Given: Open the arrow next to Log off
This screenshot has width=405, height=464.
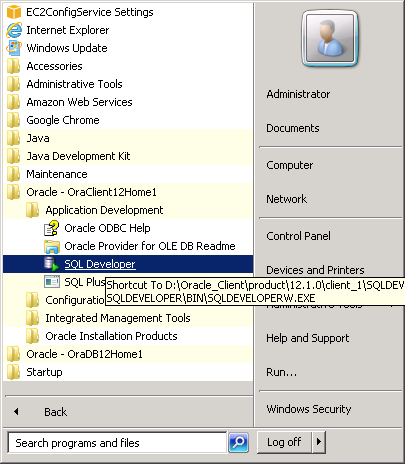Looking at the screenshot, I should [x=319, y=442].
